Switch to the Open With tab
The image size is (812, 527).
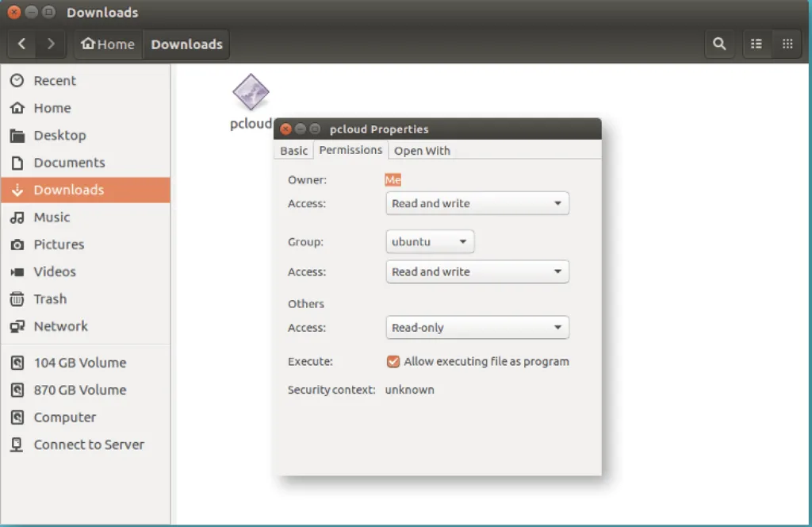coord(422,151)
